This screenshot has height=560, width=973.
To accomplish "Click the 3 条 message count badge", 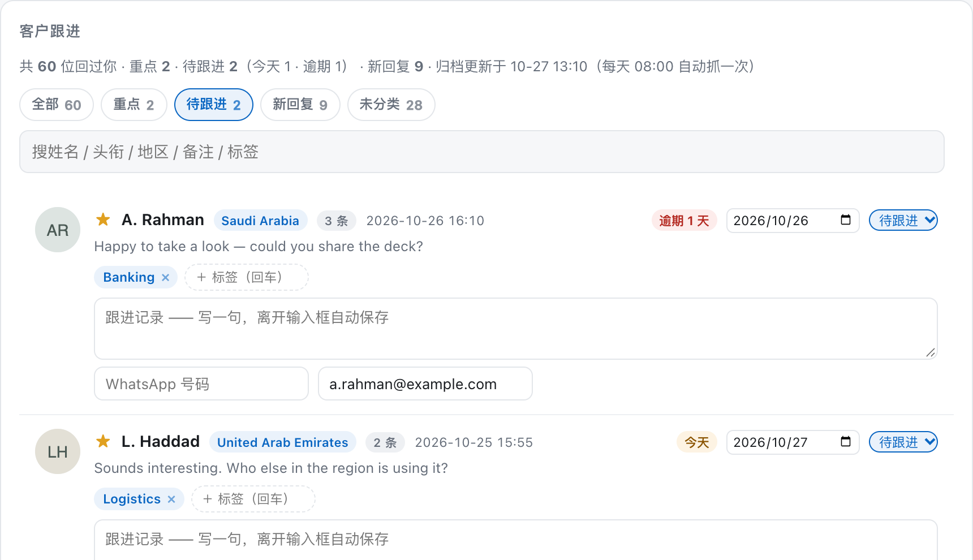I will pyautogui.click(x=337, y=221).
